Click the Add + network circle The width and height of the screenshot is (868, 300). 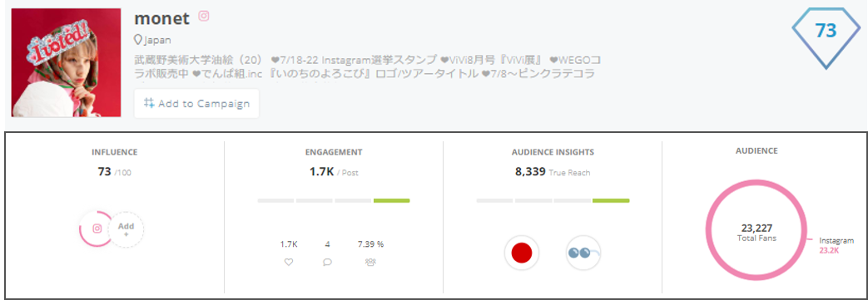click(126, 229)
